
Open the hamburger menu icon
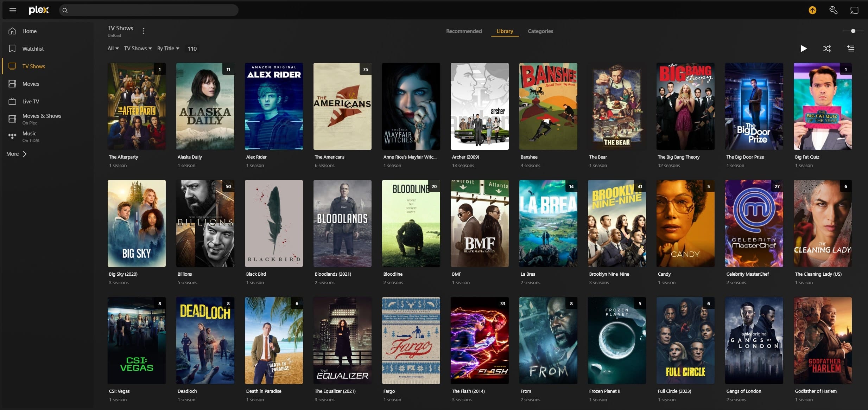click(x=13, y=10)
